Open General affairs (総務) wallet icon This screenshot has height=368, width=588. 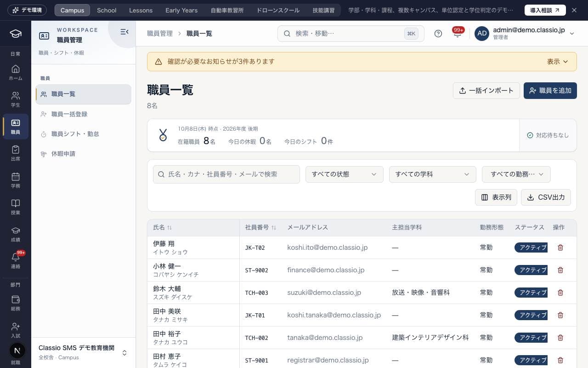pos(16,303)
